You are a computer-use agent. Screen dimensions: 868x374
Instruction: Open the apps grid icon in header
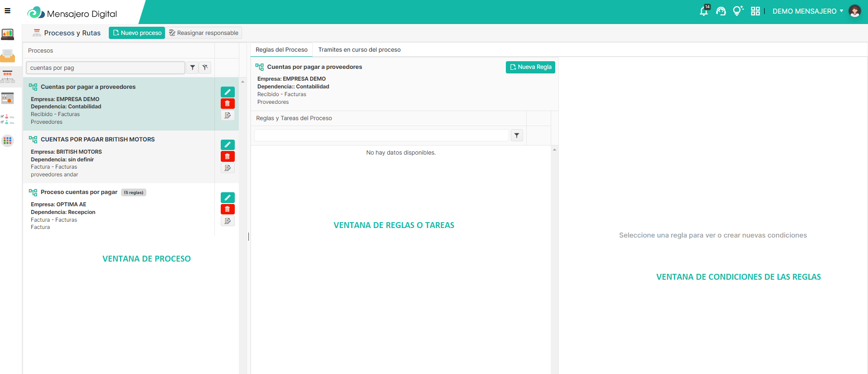tap(755, 11)
